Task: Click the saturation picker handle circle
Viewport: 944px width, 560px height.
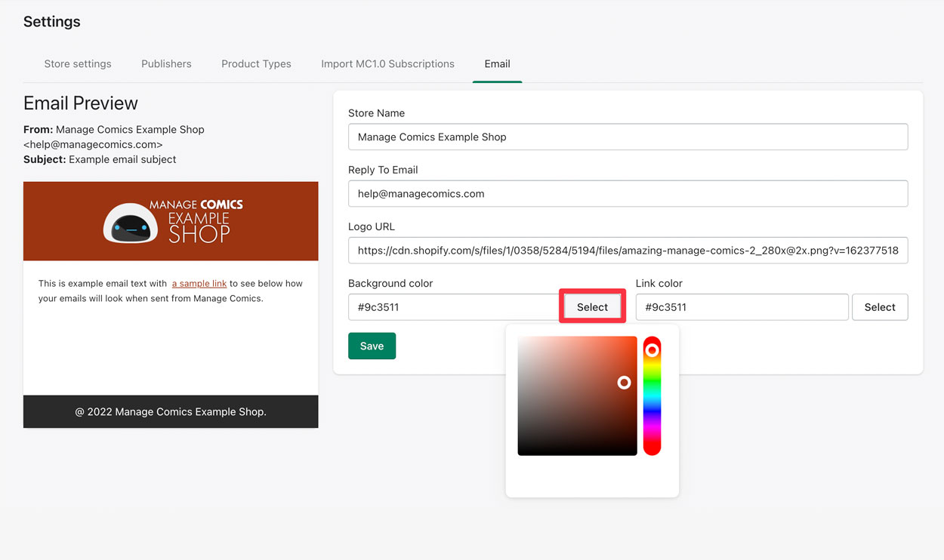Action: 624,383
